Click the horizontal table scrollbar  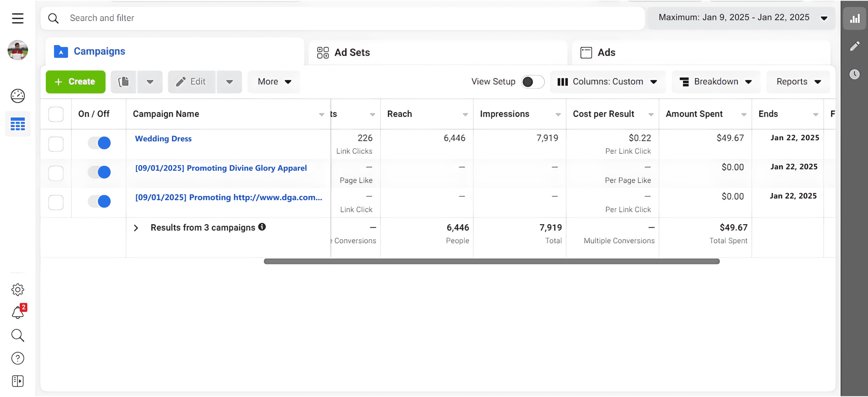492,261
